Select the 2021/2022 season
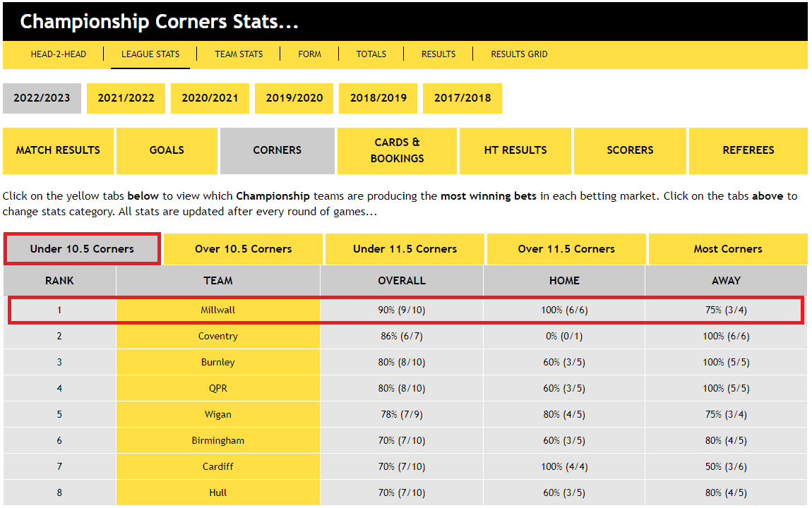This screenshot has width=812, height=508. coord(126,98)
